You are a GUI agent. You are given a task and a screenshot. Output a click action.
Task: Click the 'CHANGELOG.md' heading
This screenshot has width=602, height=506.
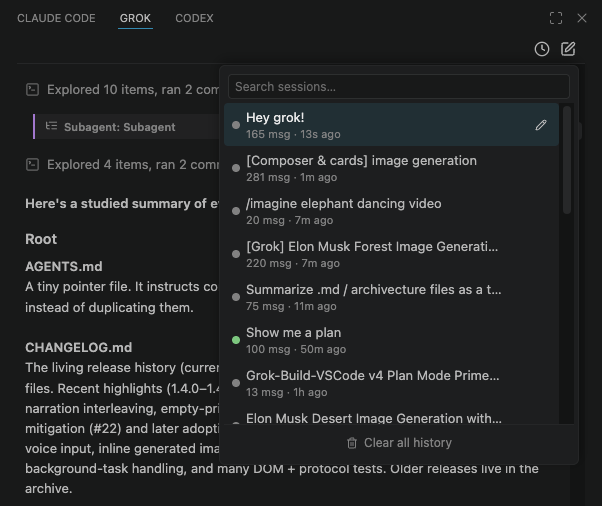(x=79, y=347)
